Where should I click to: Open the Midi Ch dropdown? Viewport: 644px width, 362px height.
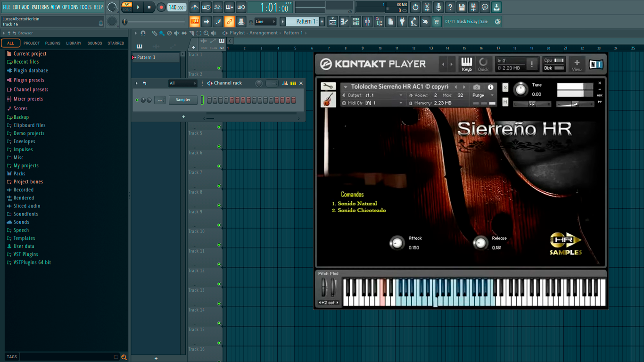coord(373,103)
